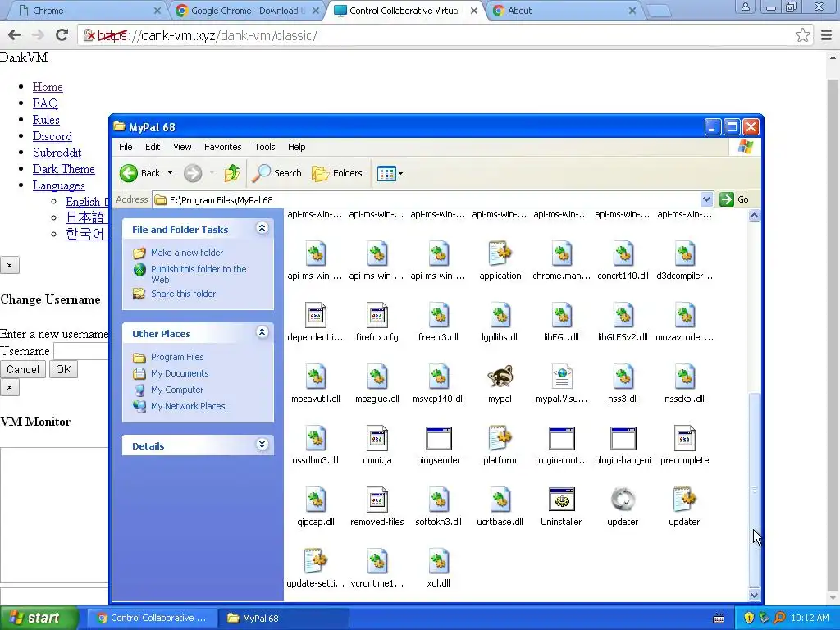The height and width of the screenshot is (630, 840).
Task: Select the platform configuration file
Action: pos(500,438)
